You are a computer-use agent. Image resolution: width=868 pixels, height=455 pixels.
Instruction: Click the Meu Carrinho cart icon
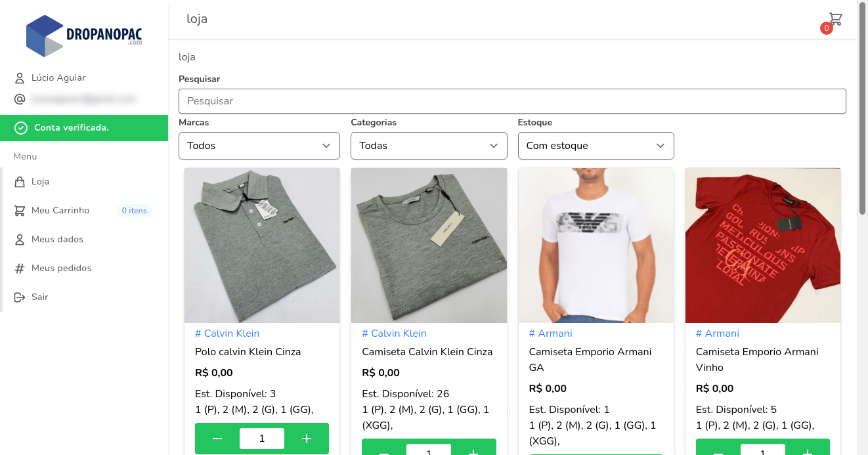pyautogui.click(x=20, y=211)
